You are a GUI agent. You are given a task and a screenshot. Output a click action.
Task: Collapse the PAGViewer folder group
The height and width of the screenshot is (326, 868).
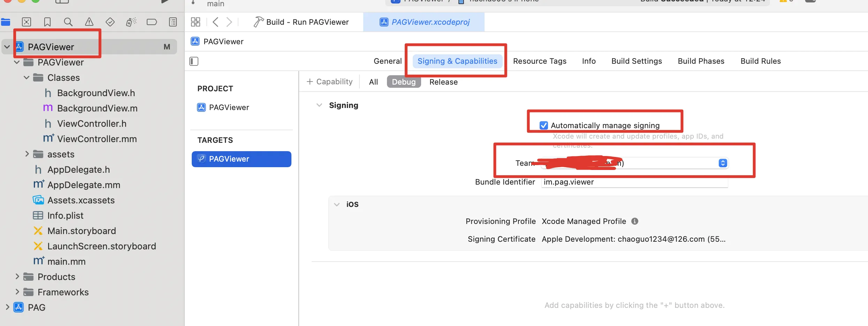point(17,62)
